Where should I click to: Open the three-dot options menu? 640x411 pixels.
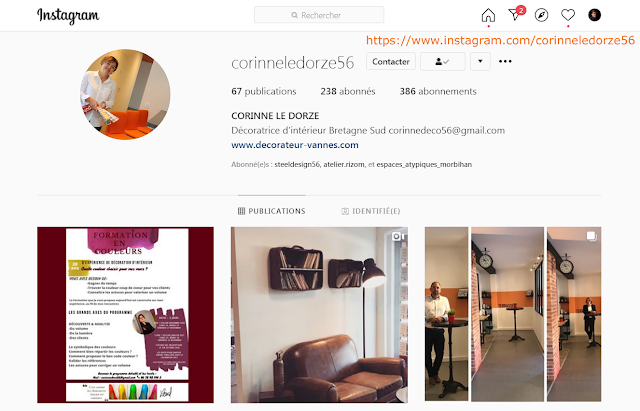(x=505, y=61)
